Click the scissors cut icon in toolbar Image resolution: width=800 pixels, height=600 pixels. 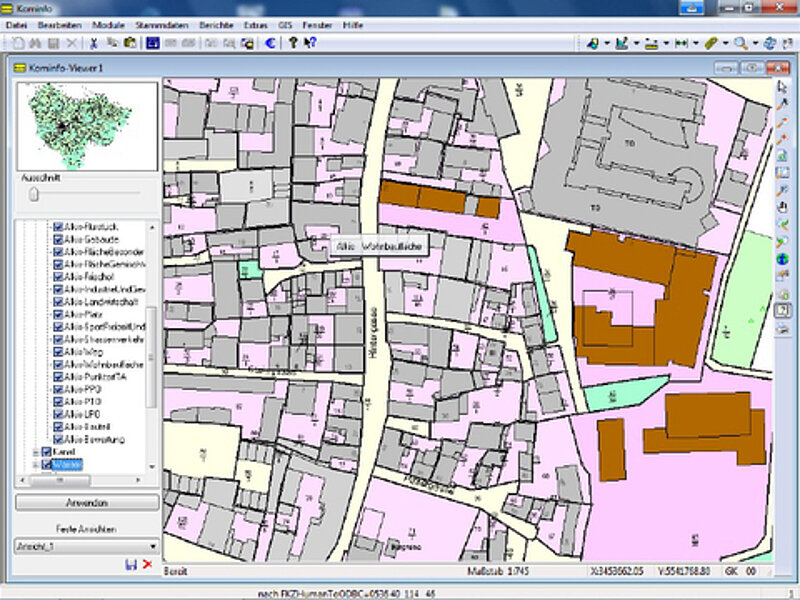(94, 43)
